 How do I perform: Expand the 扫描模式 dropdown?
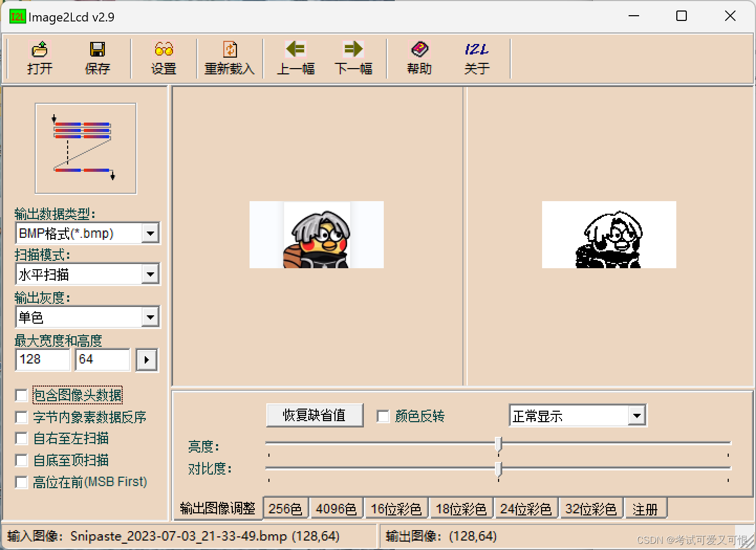(x=150, y=274)
